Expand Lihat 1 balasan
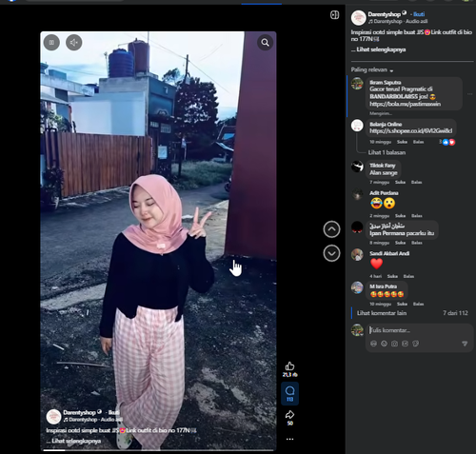Viewport: 476px width, 454px height. [387, 152]
